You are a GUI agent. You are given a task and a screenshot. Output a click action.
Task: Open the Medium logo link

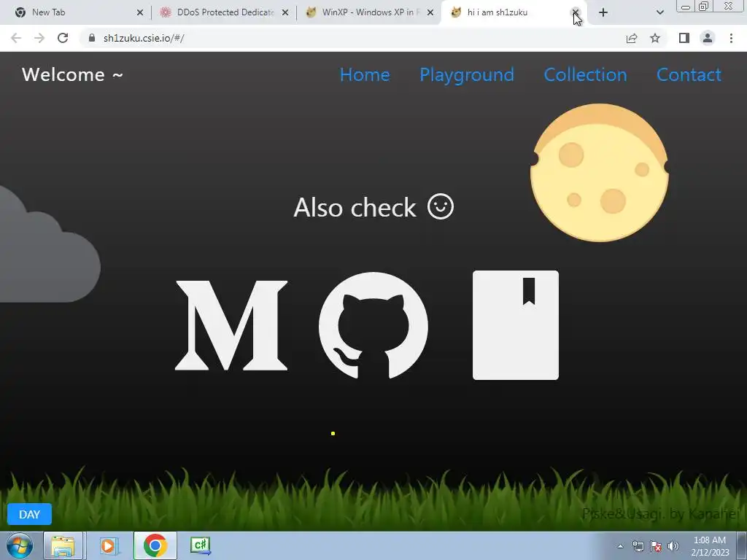point(231,325)
